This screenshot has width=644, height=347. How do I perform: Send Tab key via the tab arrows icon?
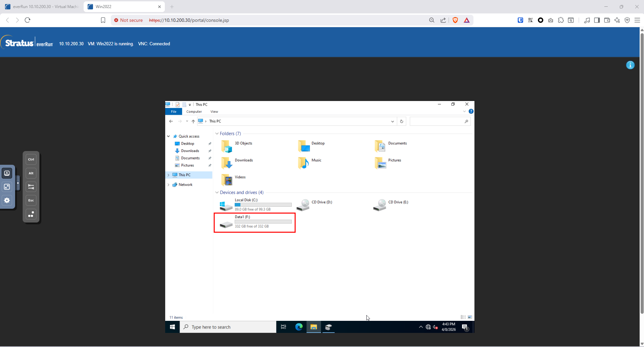point(31,187)
